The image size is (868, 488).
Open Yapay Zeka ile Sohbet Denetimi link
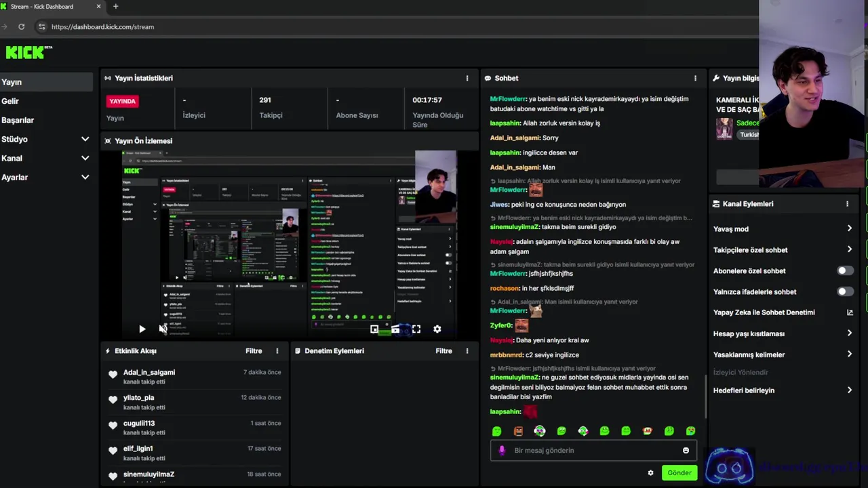tap(783, 312)
